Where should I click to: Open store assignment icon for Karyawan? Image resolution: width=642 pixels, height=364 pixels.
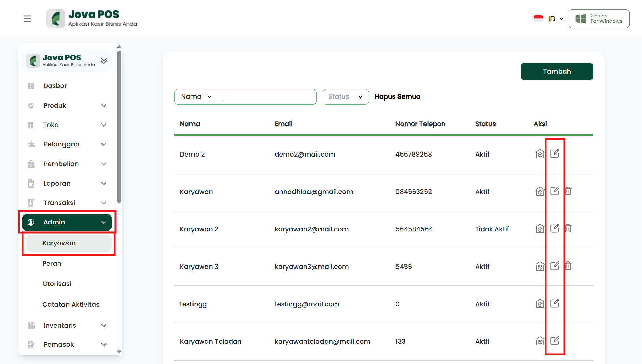540,192
